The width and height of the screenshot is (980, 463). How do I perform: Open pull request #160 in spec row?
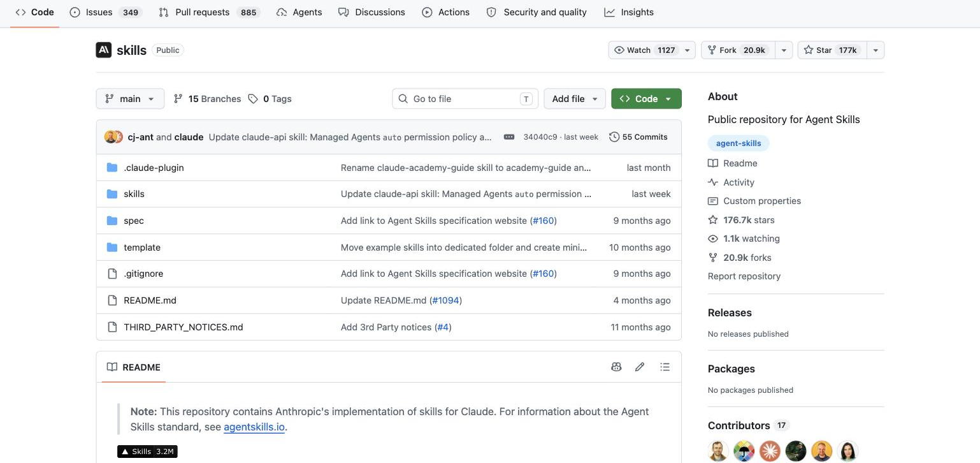coord(543,221)
